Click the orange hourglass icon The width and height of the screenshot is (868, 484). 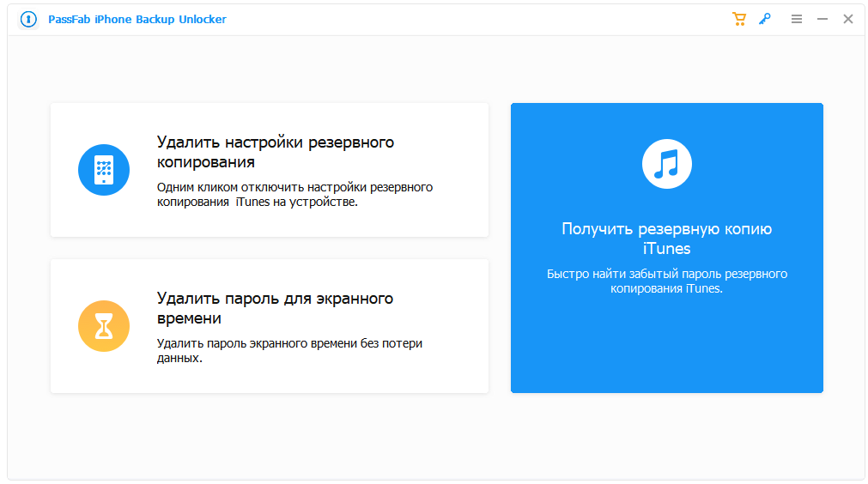point(104,326)
